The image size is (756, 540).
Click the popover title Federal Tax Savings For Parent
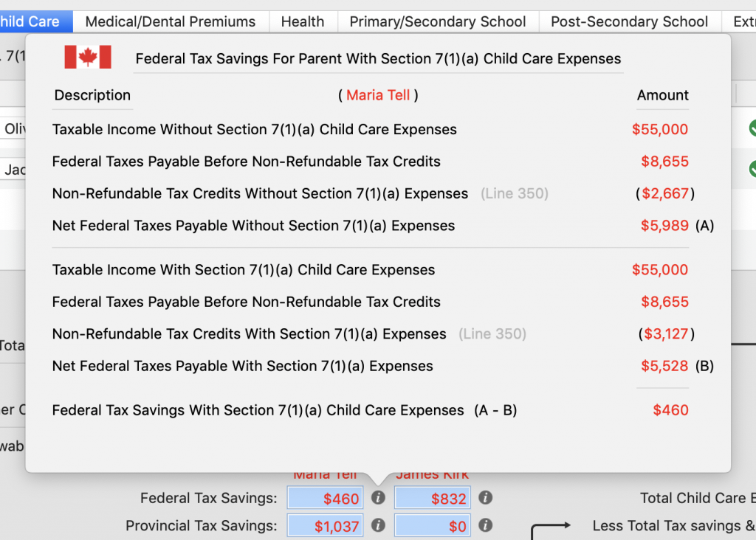378,59
